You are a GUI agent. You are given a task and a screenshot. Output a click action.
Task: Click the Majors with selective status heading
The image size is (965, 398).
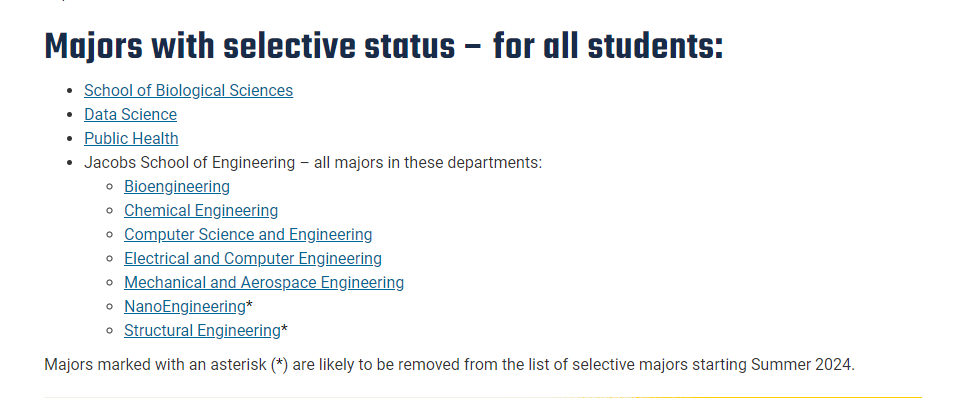point(383,46)
